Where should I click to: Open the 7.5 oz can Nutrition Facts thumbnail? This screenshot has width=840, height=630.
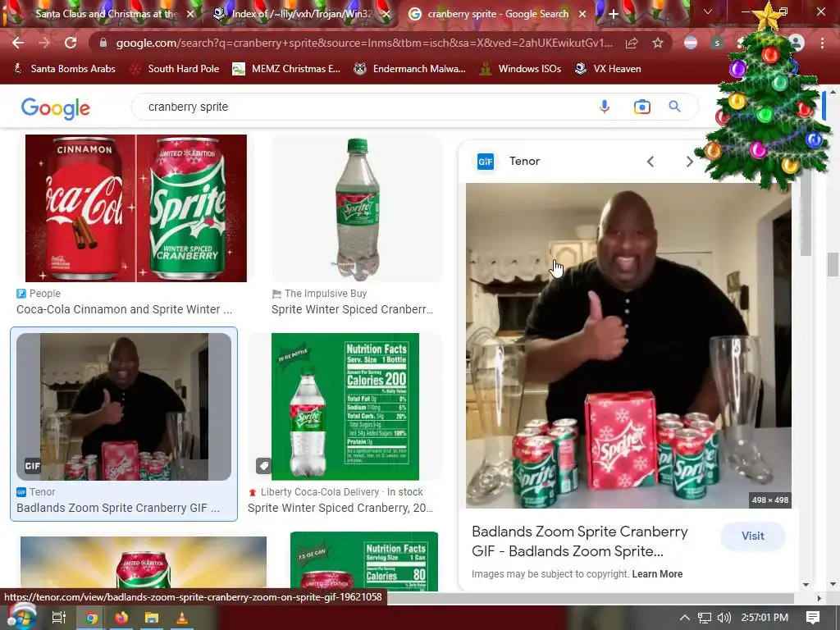[363, 561]
